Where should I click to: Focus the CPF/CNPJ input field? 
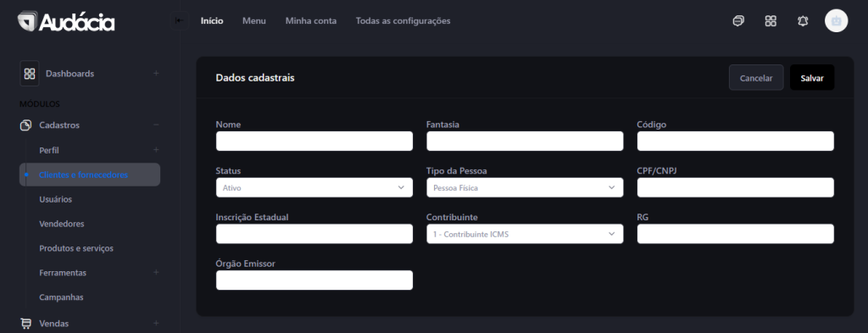736,187
